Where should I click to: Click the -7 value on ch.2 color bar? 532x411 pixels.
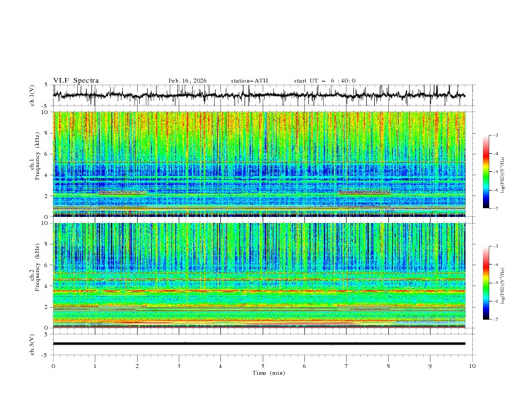pyautogui.click(x=495, y=319)
